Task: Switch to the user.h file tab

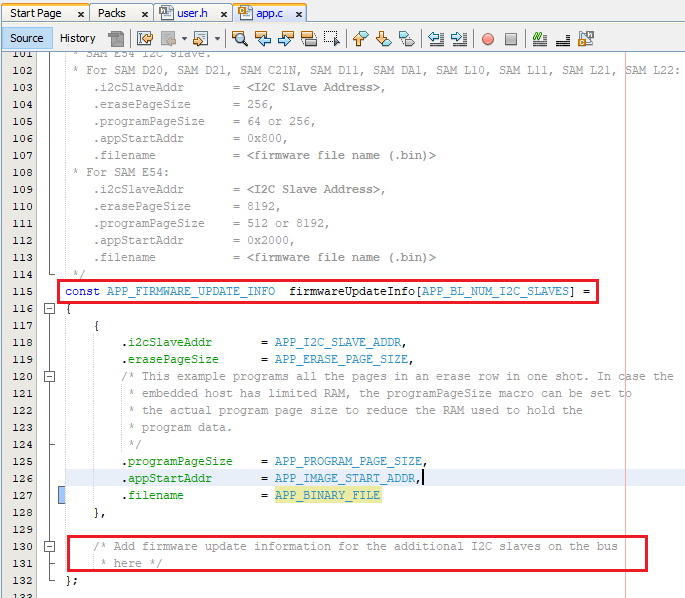Action: point(192,13)
